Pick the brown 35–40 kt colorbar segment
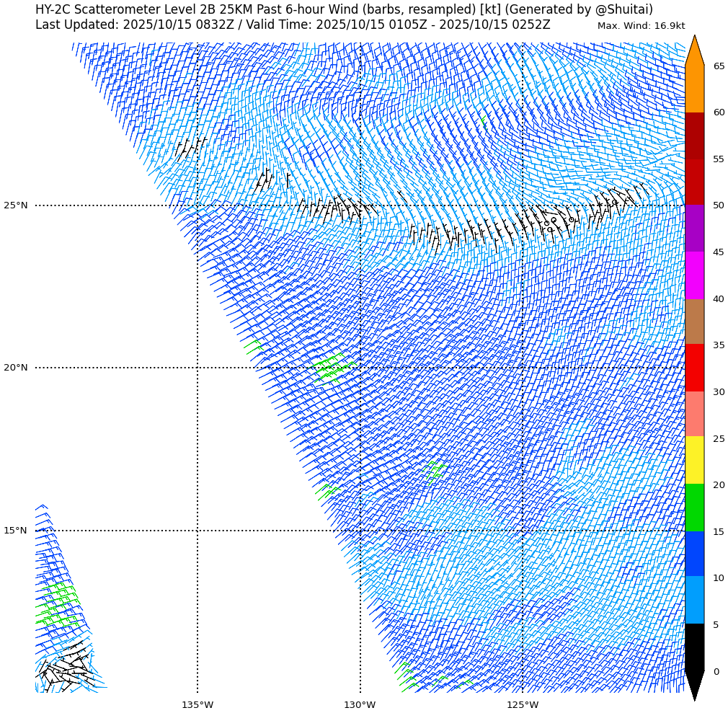This screenshot has height=713, width=728. (694, 322)
